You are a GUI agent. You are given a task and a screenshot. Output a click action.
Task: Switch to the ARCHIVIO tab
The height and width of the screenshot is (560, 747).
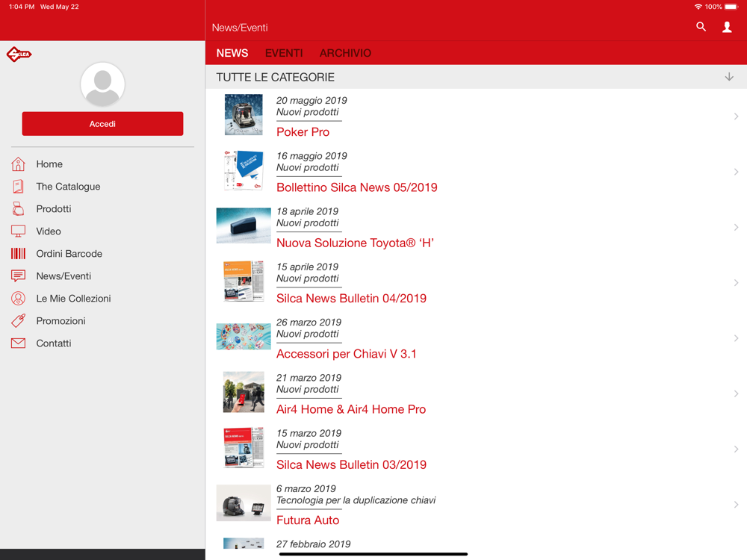345,53
